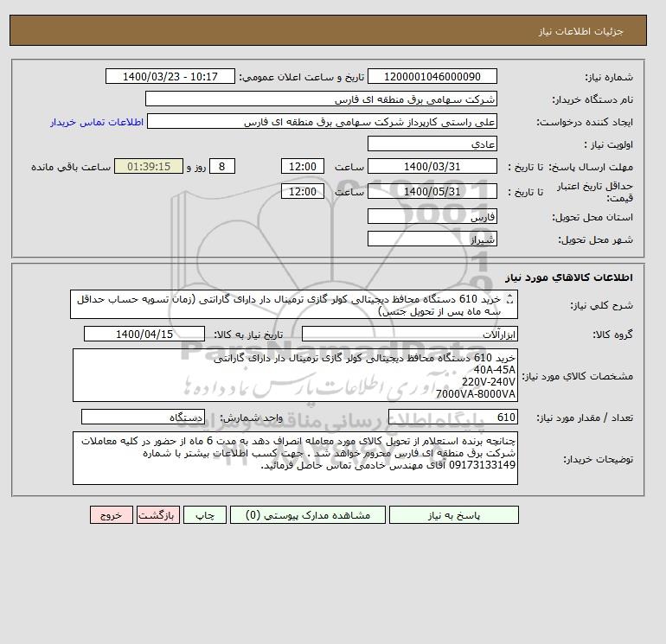Click the اطلاعات کالاهای مورد نیاز section heading

(x=569, y=277)
